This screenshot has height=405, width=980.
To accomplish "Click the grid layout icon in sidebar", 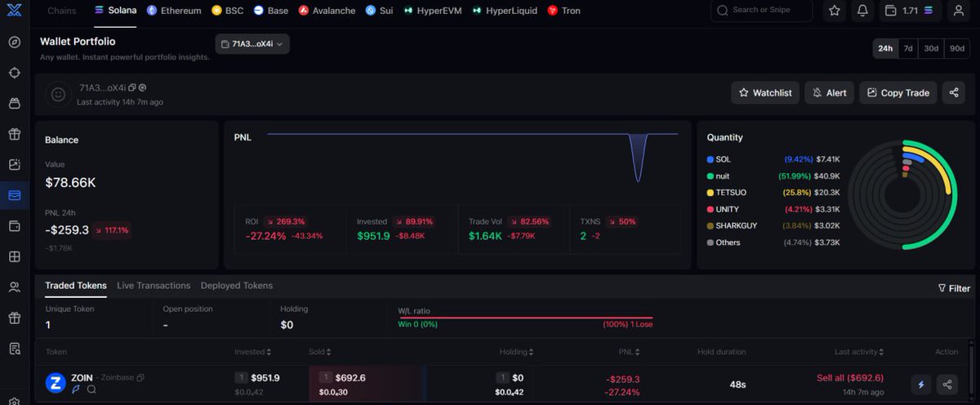I will point(14,257).
